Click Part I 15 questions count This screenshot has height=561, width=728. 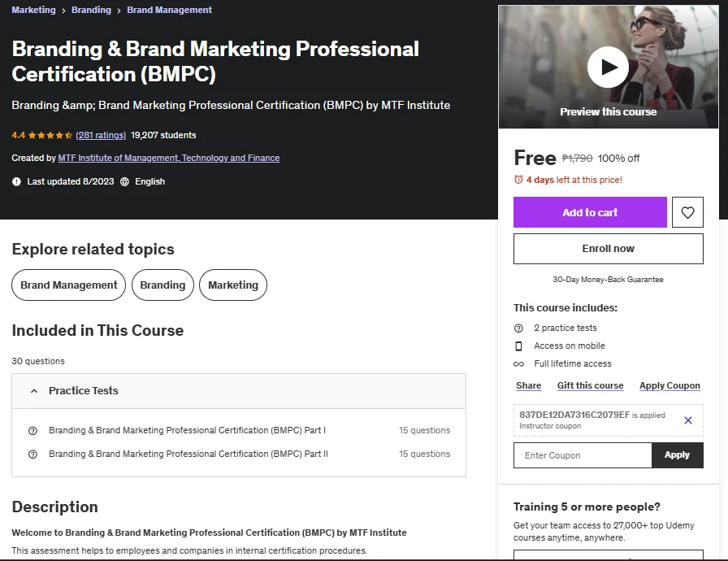[424, 430]
